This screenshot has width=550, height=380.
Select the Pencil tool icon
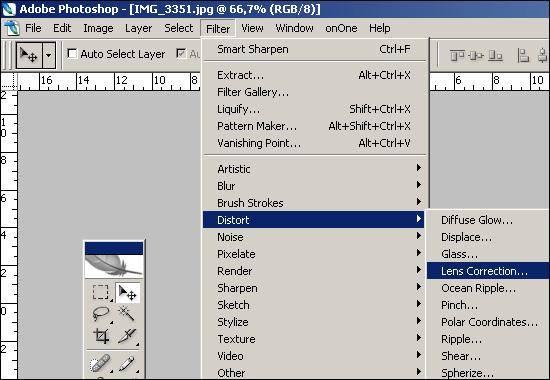[x=127, y=363]
